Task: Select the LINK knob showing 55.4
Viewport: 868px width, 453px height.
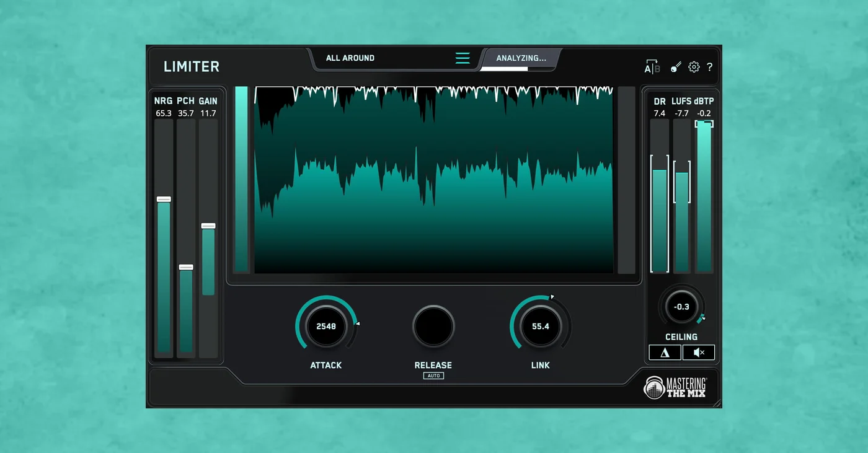Action: coord(541,326)
